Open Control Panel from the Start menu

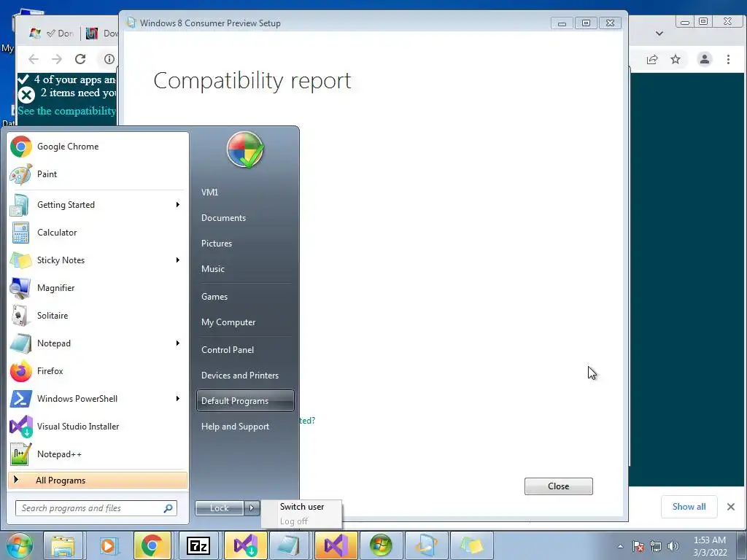[245, 350]
